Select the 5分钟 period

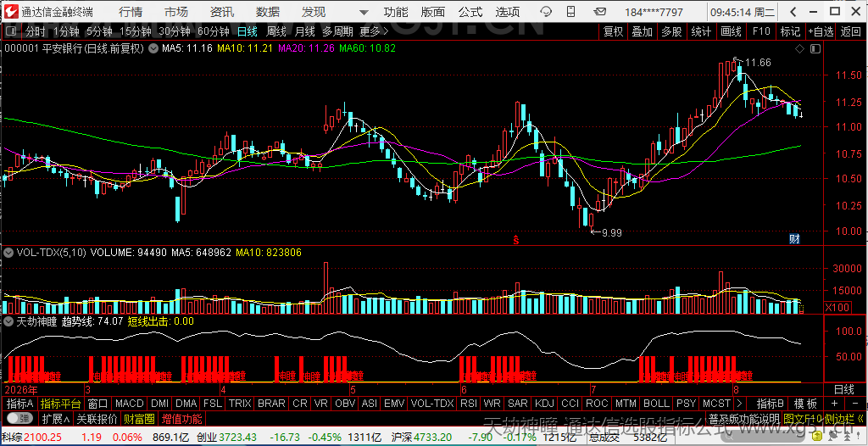coord(100,31)
